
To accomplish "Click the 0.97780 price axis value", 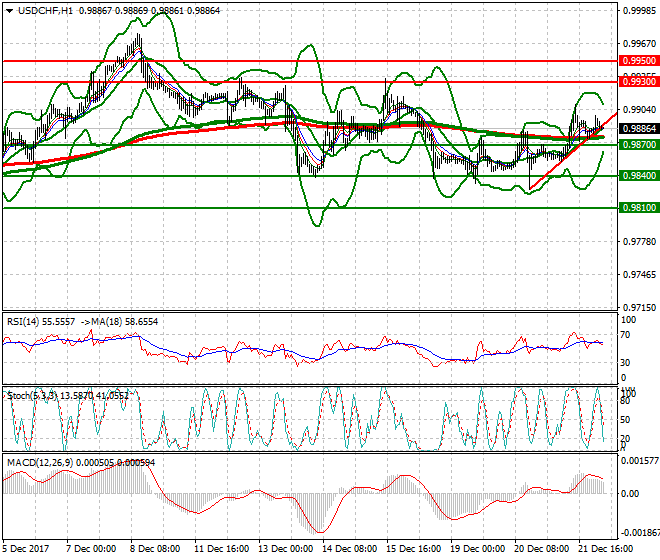I will pyautogui.click(x=639, y=242).
